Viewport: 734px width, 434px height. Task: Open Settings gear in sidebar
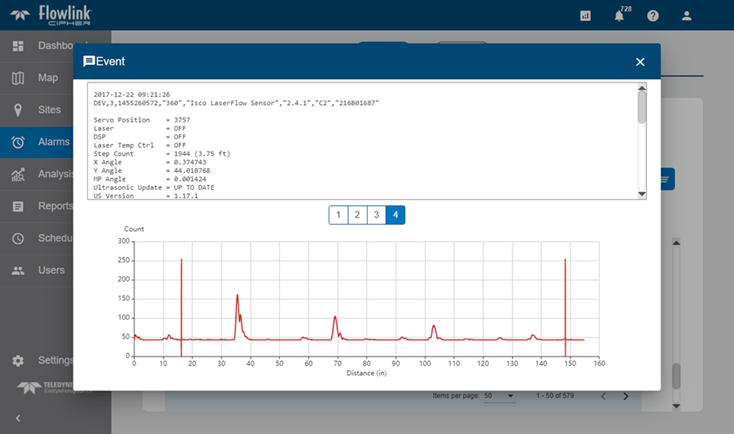point(18,360)
